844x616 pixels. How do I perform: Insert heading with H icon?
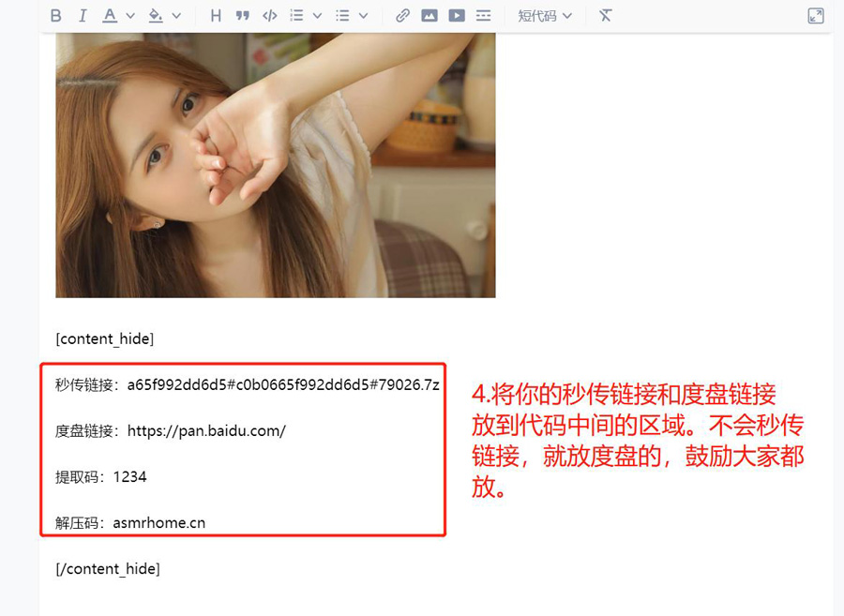216,16
